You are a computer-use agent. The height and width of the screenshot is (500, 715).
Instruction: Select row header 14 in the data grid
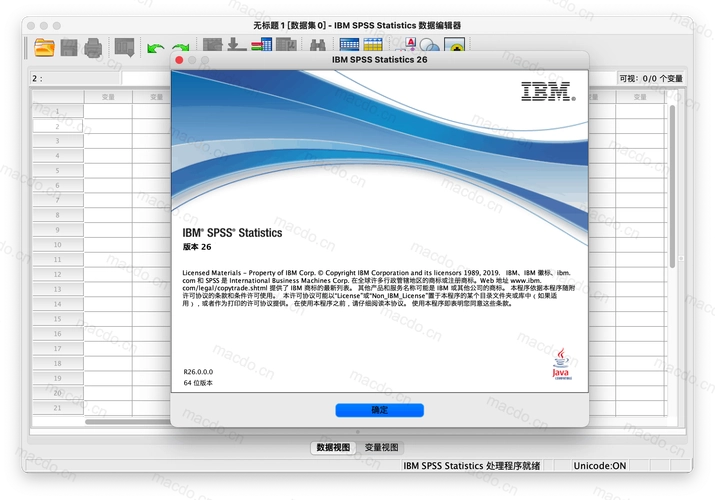click(x=57, y=304)
